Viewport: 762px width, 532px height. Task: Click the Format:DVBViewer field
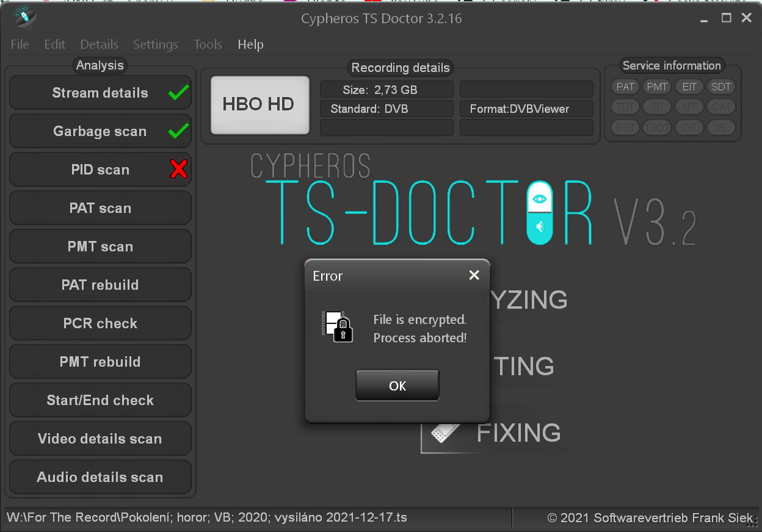(526, 109)
